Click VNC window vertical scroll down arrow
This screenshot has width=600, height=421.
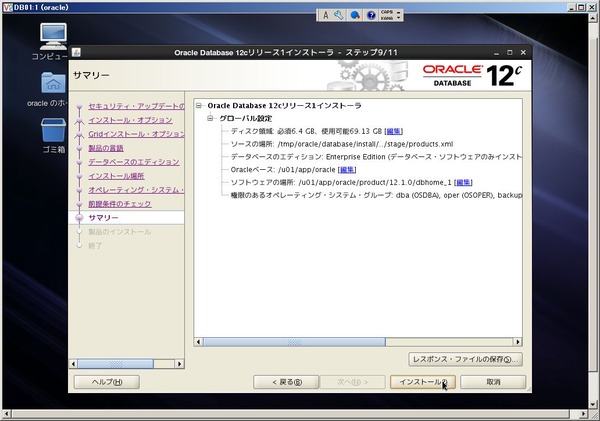click(x=593, y=405)
